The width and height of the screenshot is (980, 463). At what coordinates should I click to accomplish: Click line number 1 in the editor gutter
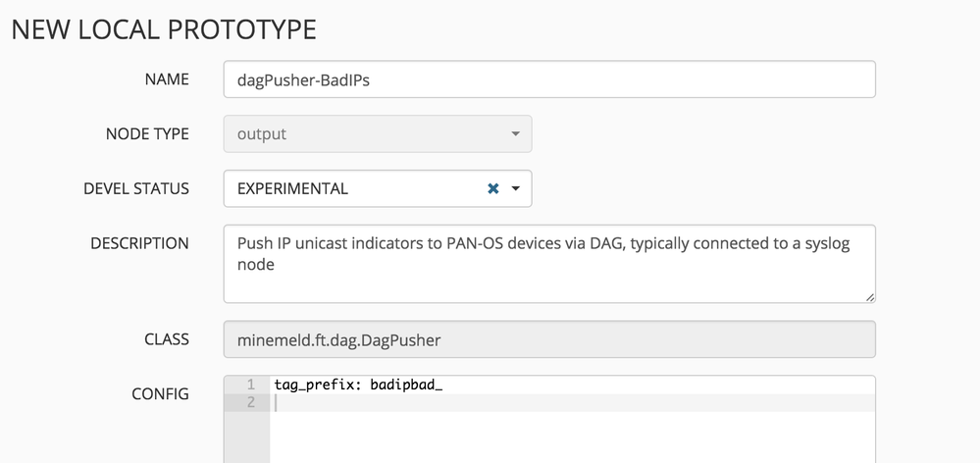pyautogui.click(x=251, y=386)
